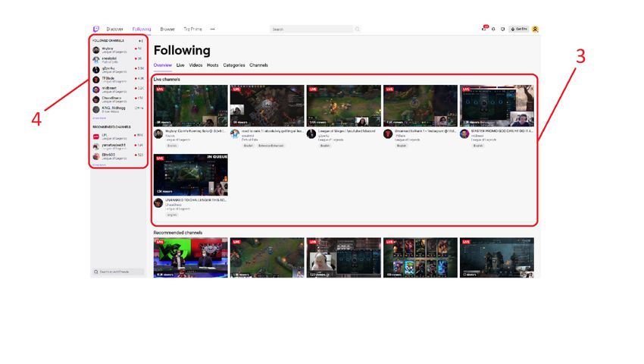This screenshot has height=364, width=644.
Task: Open the TFBlade live stream thumbnail
Action: click(420, 105)
